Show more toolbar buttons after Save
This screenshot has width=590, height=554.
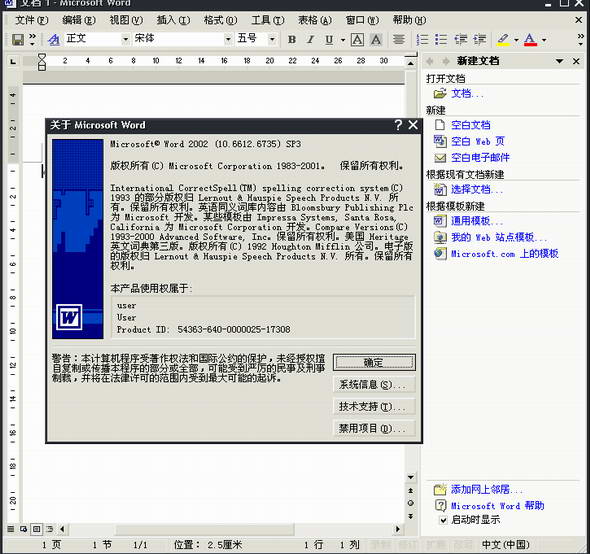click(x=32, y=40)
